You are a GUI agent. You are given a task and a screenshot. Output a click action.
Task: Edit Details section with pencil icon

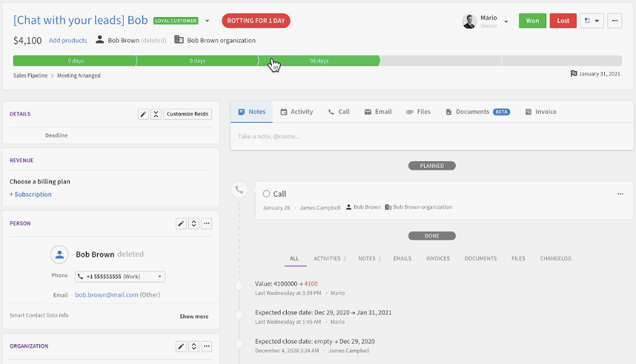(143, 114)
